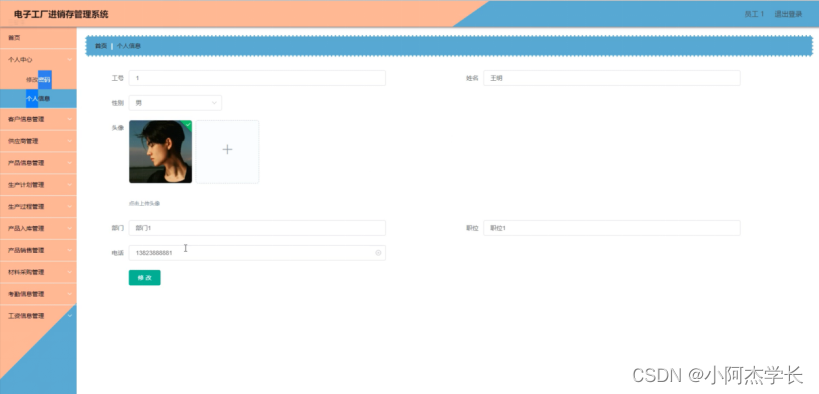The height and width of the screenshot is (394, 819).
Task: Click 个人信息 in the breadcrumb bar
Action: [x=128, y=46]
